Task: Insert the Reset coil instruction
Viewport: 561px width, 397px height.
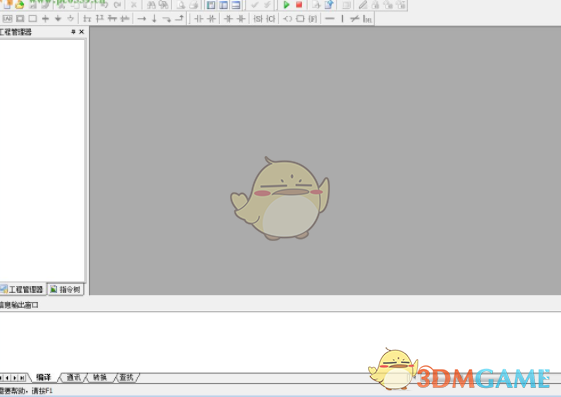Action: point(271,19)
